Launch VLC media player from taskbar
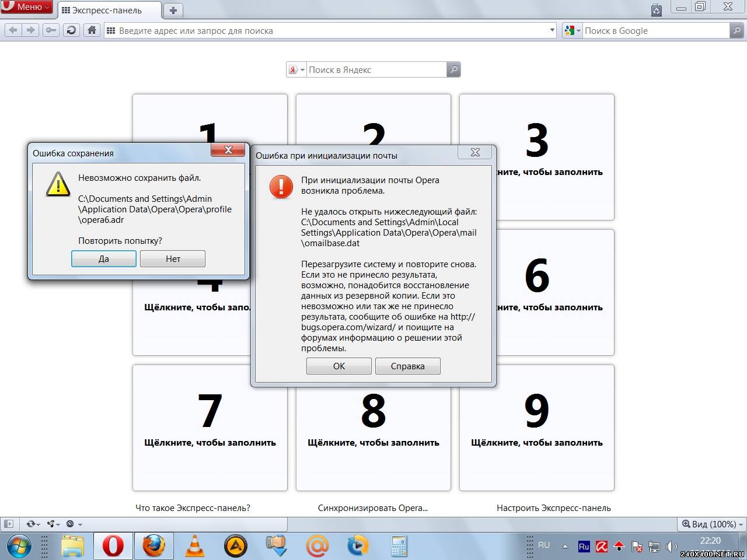This screenshot has width=747, height=560. tap(195, 546)
